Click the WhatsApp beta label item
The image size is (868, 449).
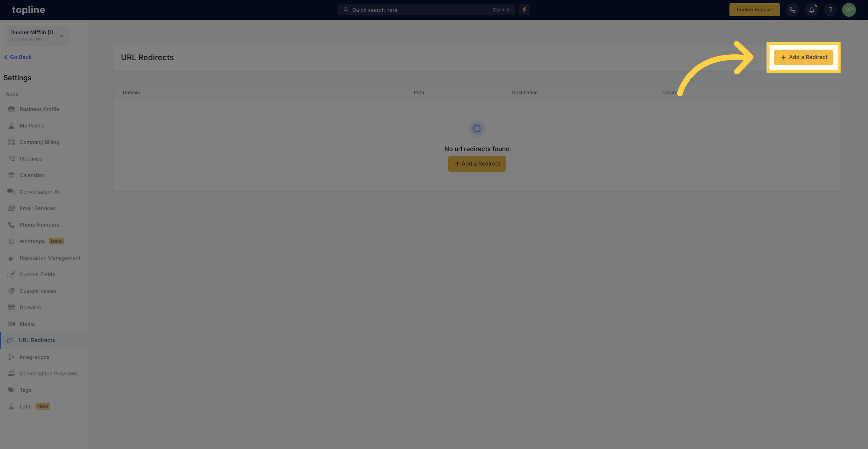pyautogui.click(x=56, y=241)
